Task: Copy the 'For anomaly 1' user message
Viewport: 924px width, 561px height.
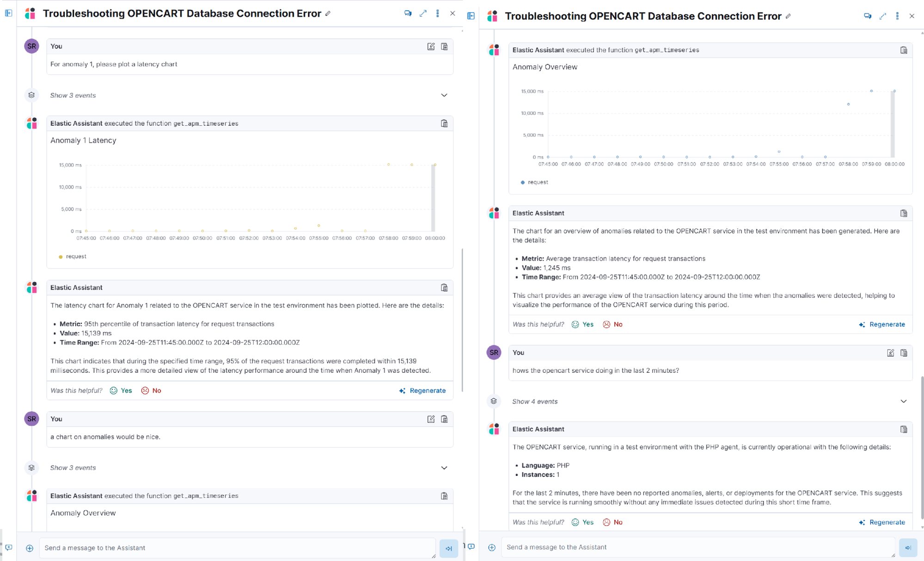Action: [444, 46]
